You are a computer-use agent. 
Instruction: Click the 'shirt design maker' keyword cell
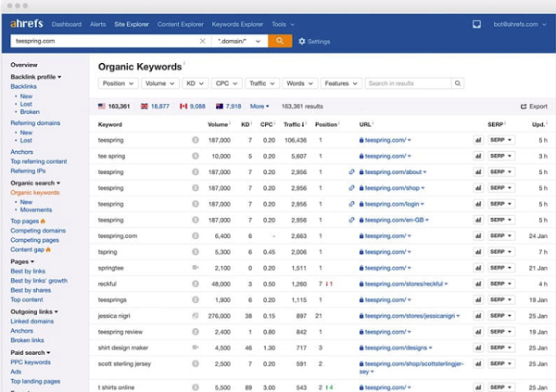click(123, 348)
